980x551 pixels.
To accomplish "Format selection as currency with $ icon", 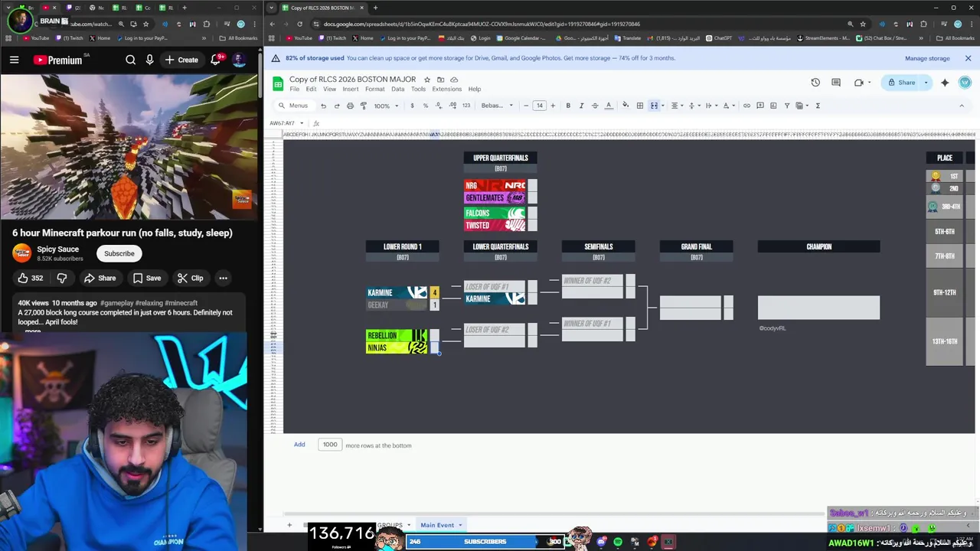I will pos(412,106).
